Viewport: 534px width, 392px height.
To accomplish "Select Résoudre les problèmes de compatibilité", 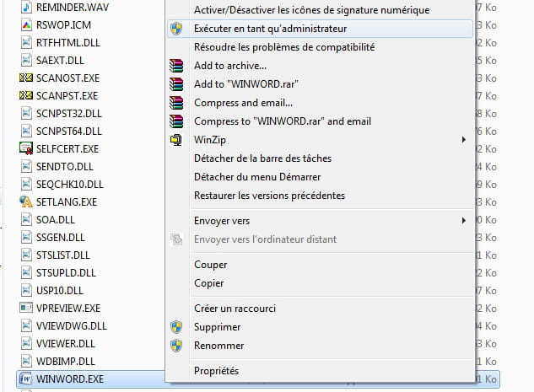I will [x=320, y=47].
